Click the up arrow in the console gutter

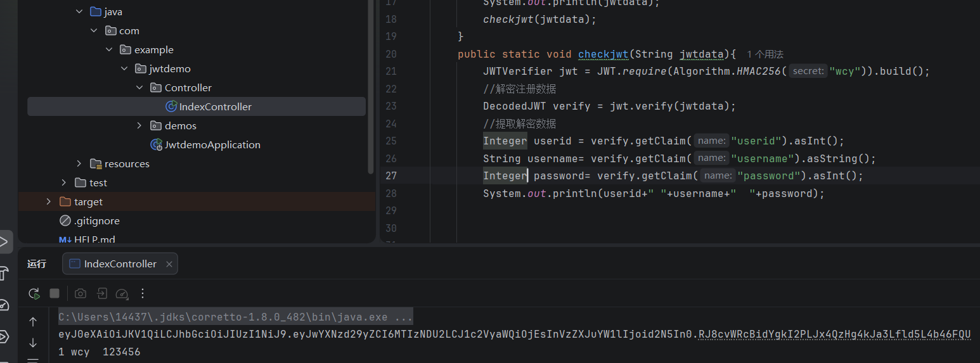coord(33,322)
